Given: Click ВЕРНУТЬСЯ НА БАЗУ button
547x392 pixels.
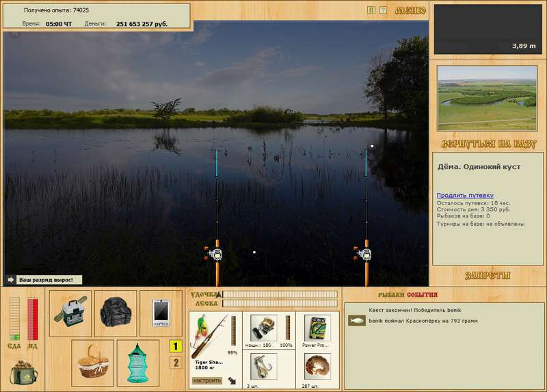Looking at the screenshot, I should 488,144.
